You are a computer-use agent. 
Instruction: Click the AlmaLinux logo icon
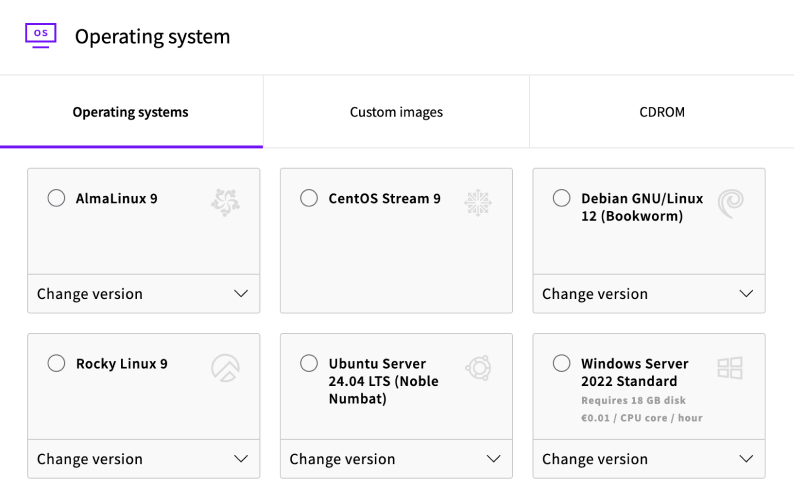225,202
